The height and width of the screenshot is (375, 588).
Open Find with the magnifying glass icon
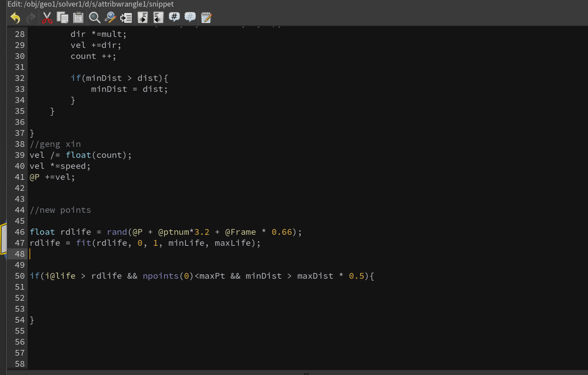[94, 18]
